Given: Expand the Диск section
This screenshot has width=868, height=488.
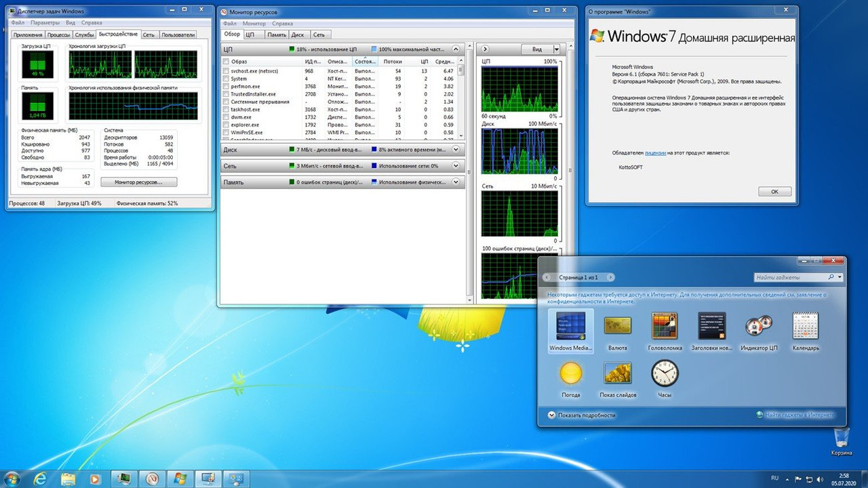Looking at the screenshot, I should click(x=456, y=150).
